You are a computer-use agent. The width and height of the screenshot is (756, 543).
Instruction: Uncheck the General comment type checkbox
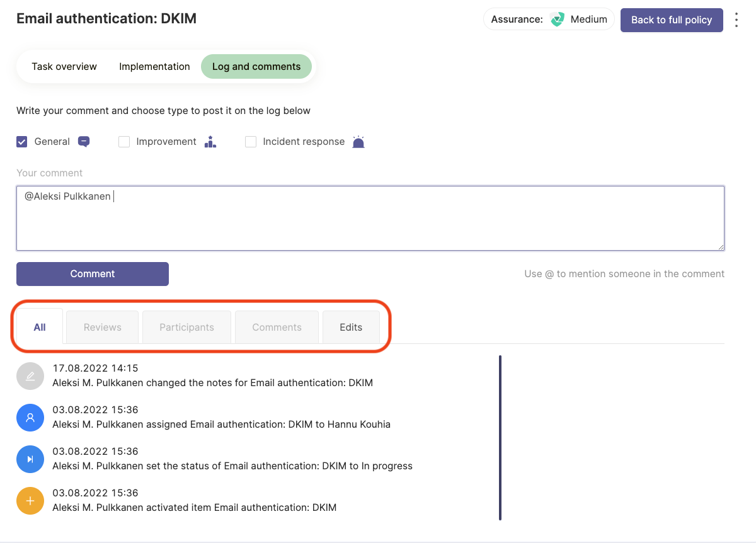click(22, 142)
